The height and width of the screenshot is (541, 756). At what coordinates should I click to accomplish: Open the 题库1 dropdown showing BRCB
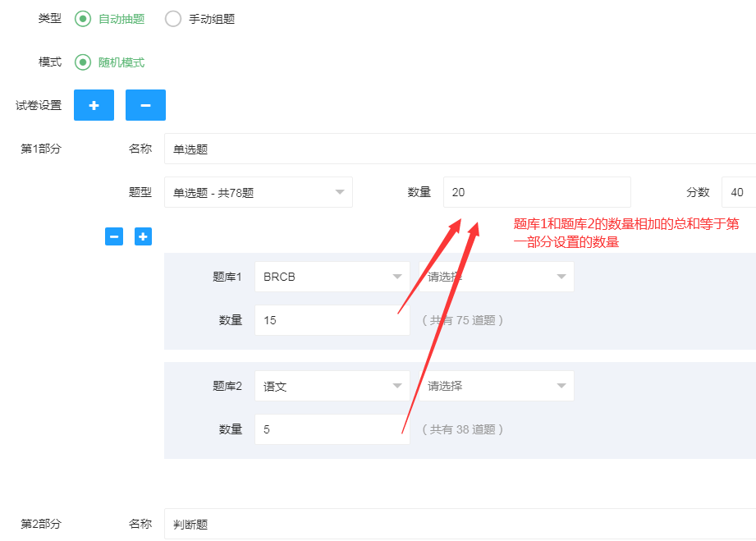click(332, 277)
